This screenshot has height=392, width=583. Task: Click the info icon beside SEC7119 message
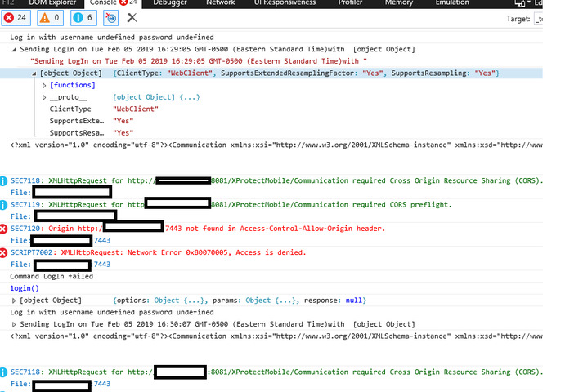point(4,204)
